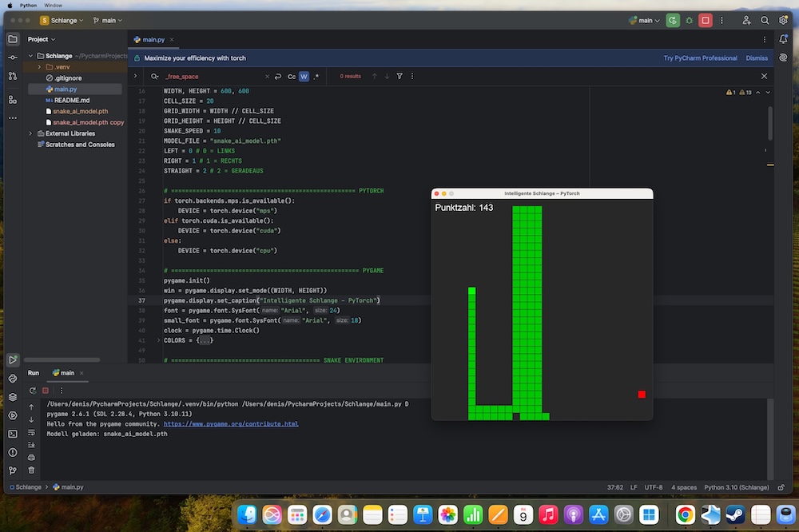Viewport: 799px width, 532px height.
Task: Open the Terminal tool window icon
Action: [x=13, y=434]
